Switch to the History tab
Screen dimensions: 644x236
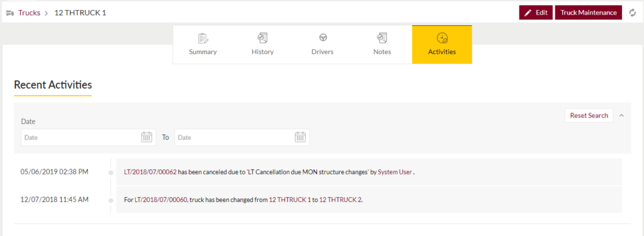point(262,45)
